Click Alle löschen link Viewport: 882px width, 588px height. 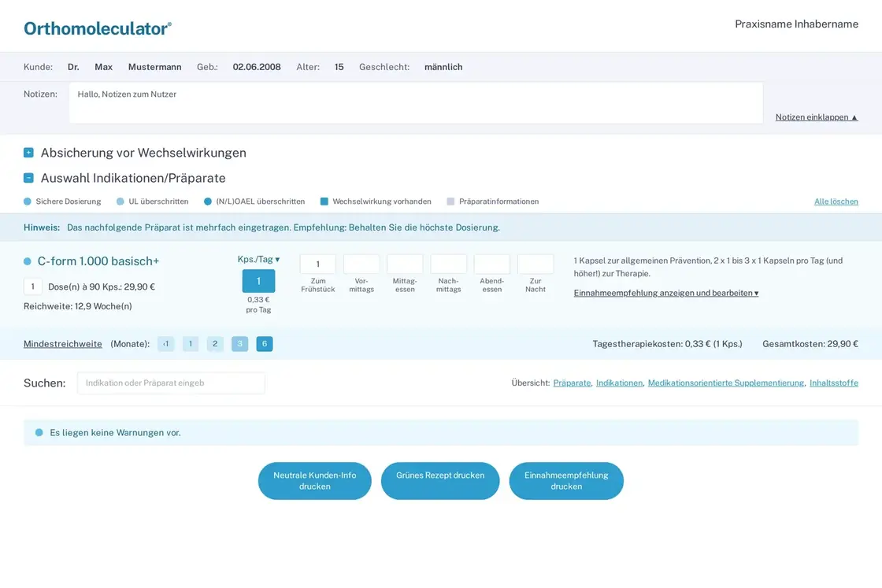[836, 202]
